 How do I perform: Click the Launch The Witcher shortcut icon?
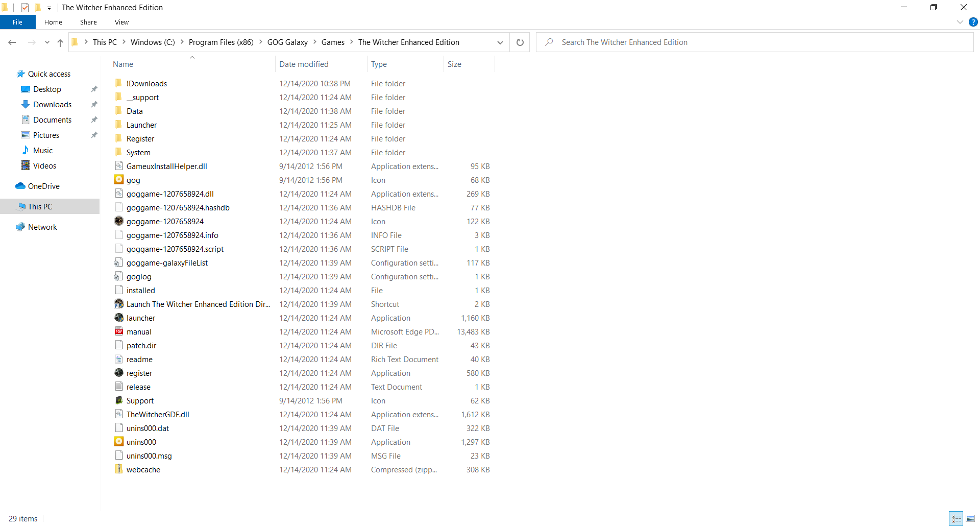coord(118,304)
